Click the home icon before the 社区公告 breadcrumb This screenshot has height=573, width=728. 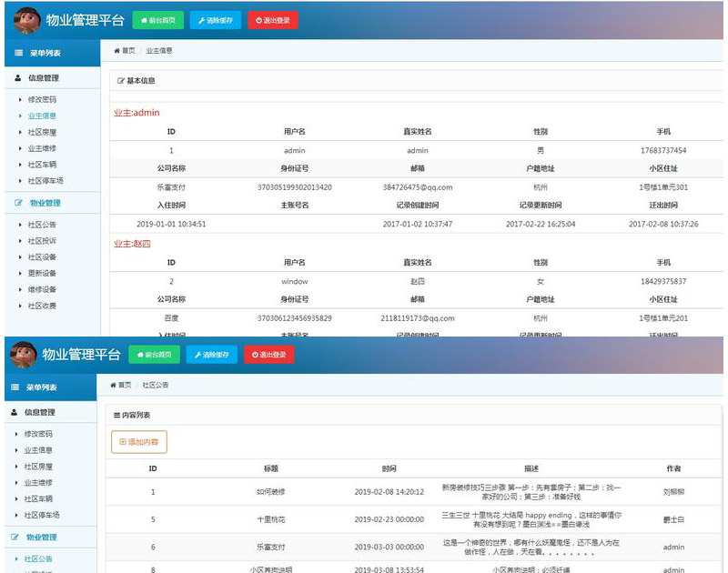tap(114, 386)
